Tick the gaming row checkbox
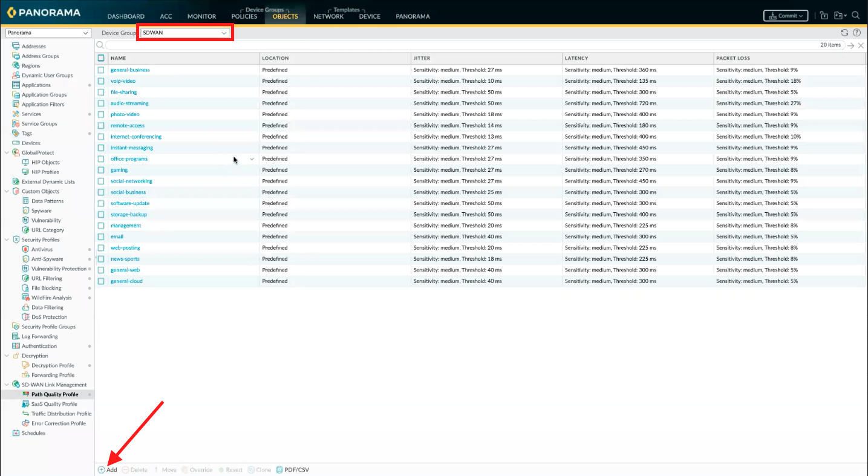 [101, 170]
